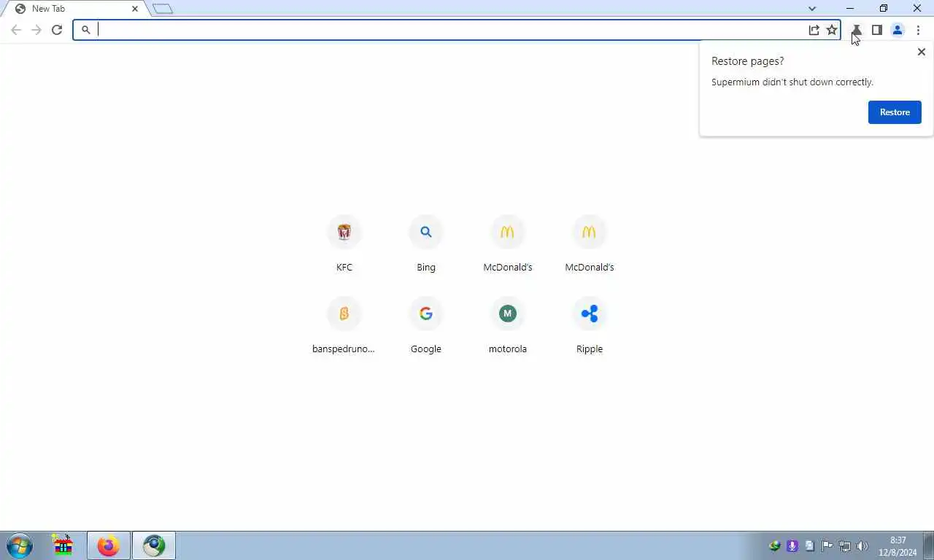Click the Restore pages? heading
Image resolution: width=934 pixels, height=560 pixels.
click(x=748, y=61)
